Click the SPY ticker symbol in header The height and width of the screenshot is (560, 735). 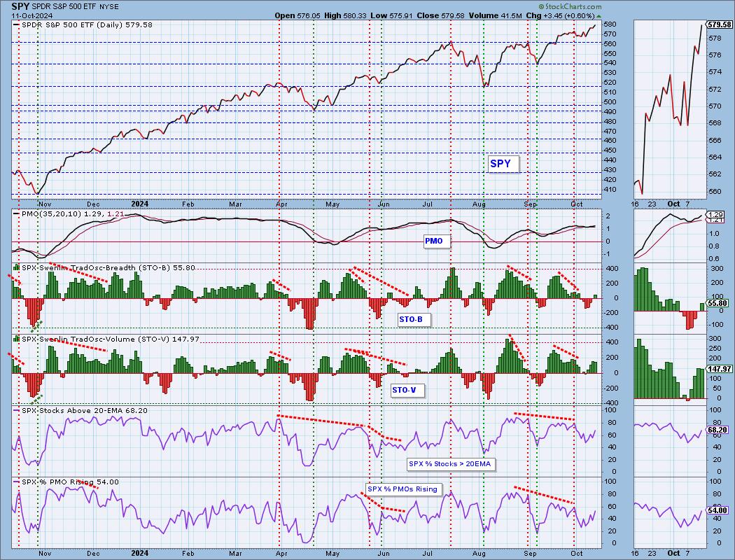pyautogui.click(x=20, y=6)
